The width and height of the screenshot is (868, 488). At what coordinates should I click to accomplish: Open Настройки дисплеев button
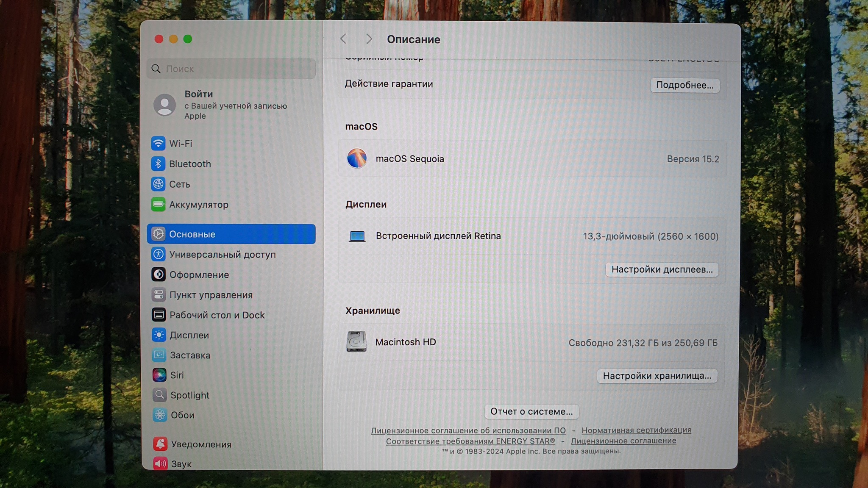pos(662,269)
